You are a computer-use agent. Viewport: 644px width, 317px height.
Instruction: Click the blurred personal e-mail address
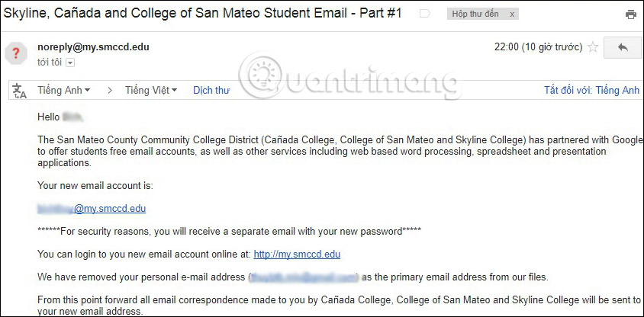click(x=304, y=277)
